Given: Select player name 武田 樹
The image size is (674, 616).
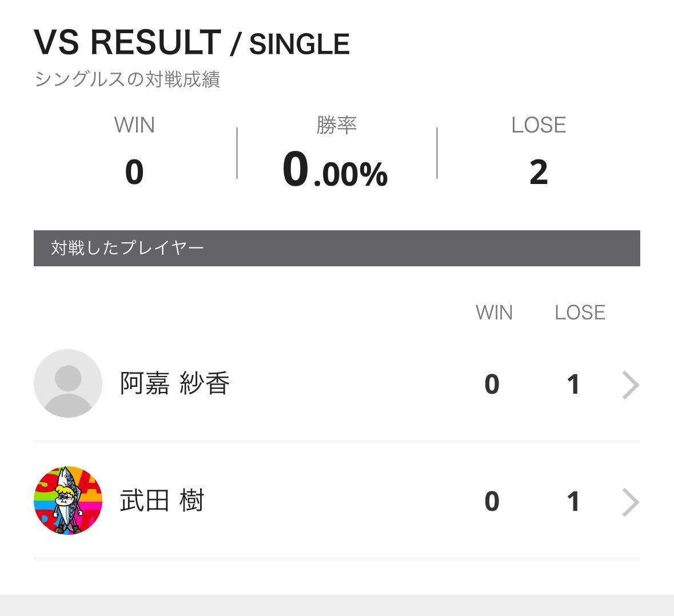Looking at the screenshot, I should (162, 501).
